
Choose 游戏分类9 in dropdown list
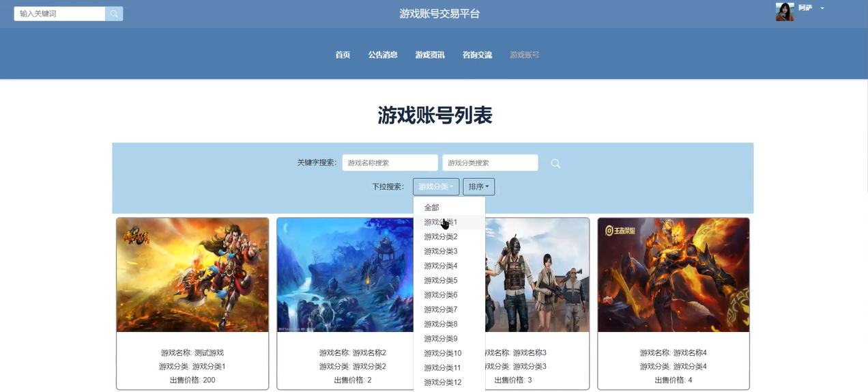point(449,339)
